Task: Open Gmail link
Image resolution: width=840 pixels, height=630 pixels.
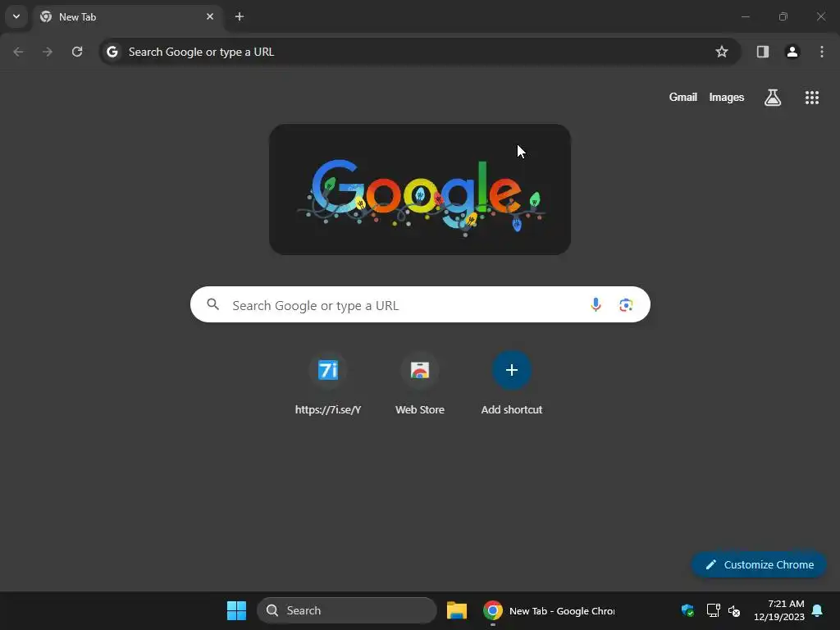Action: (x=683, y=97)
